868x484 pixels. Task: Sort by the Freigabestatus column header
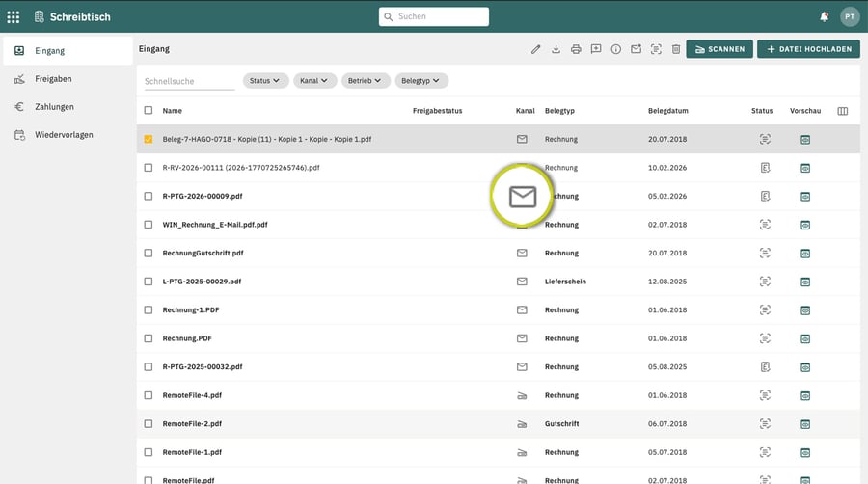[x=437, y=111]
